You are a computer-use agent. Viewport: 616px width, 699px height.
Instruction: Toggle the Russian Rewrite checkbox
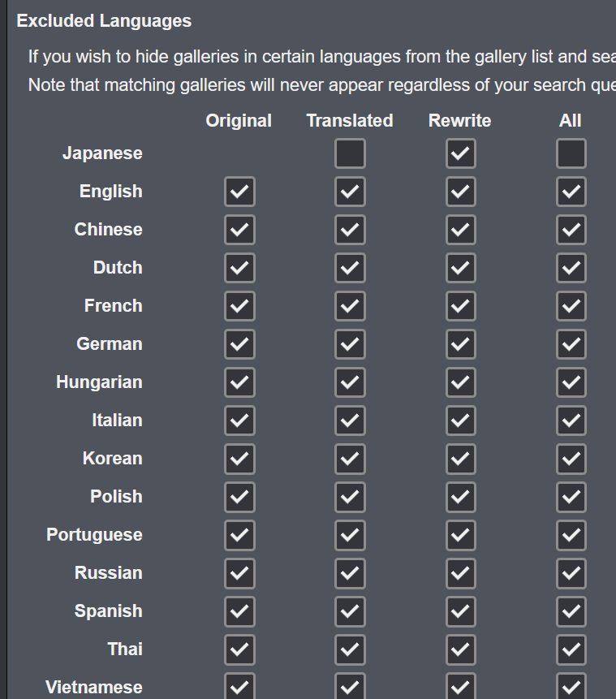tap(460, 573)
